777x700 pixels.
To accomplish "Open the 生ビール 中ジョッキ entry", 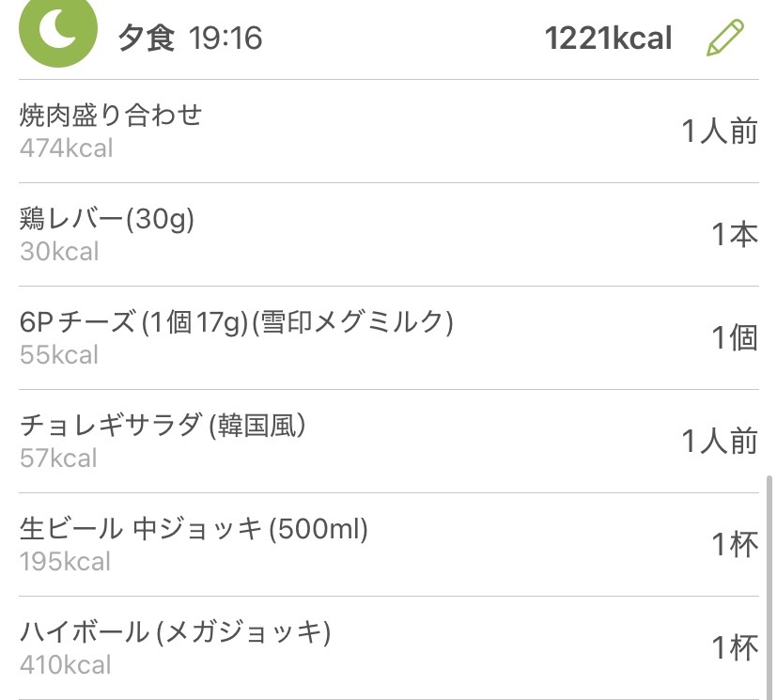I will [x=194, y=529].
